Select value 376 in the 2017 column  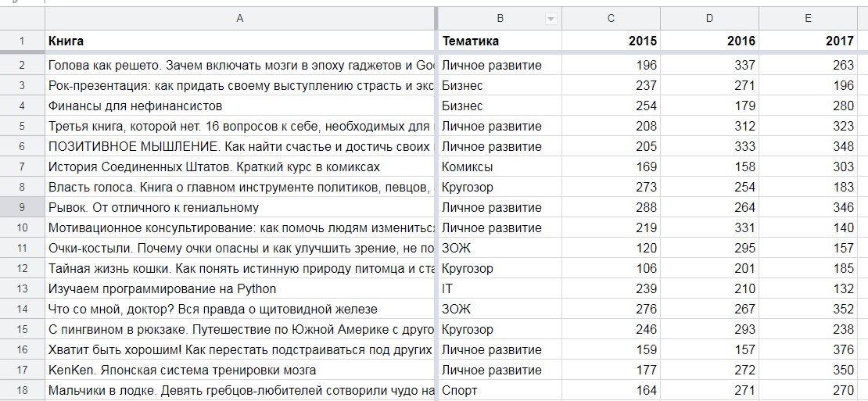(x=808, y=349)
